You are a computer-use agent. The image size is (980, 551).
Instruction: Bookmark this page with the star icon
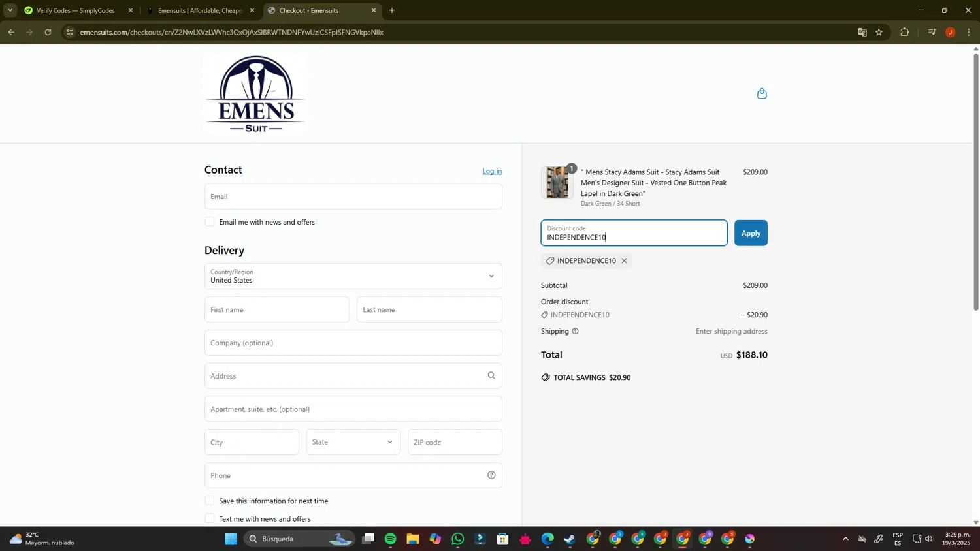[879, 32]
